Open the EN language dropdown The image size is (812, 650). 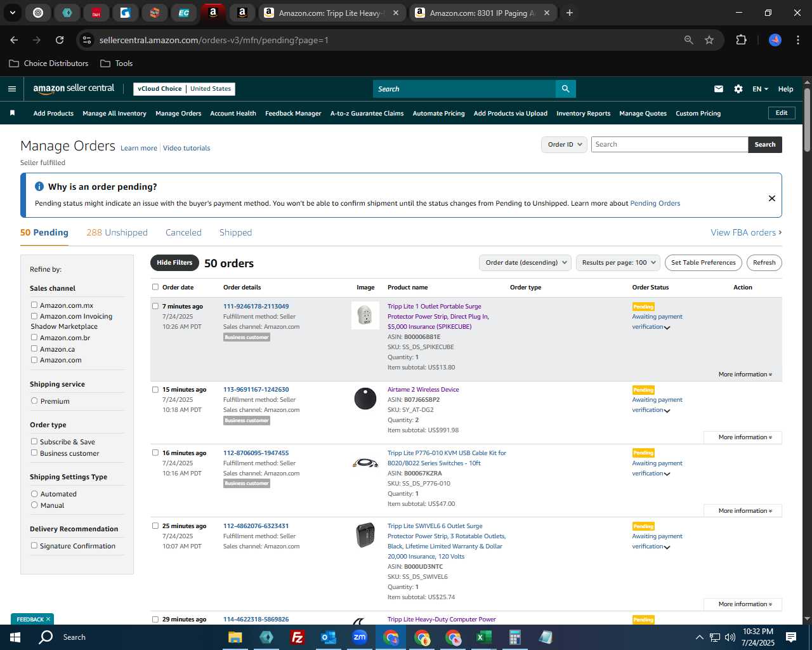point(760,89)
